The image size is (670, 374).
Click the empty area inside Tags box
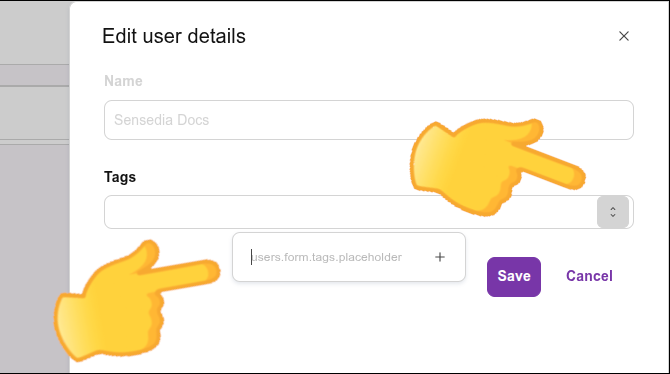point(278,212)
